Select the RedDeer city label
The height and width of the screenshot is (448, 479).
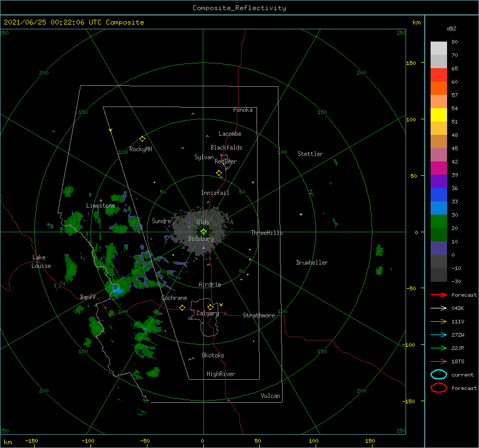tap(226, 161)
